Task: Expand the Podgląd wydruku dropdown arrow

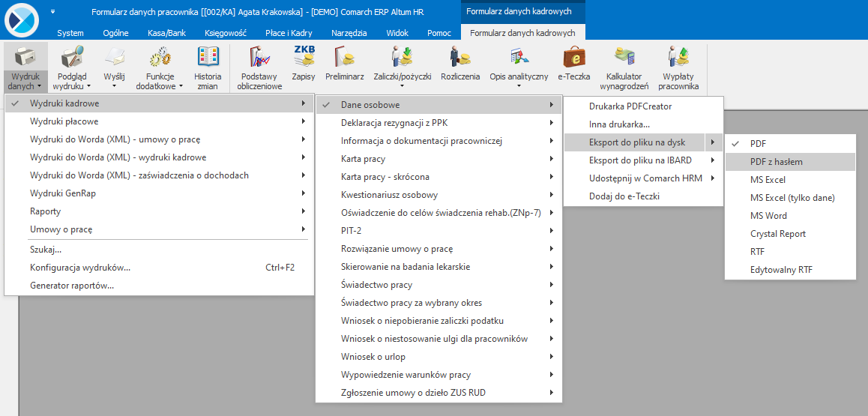Action: pos(88,86)
